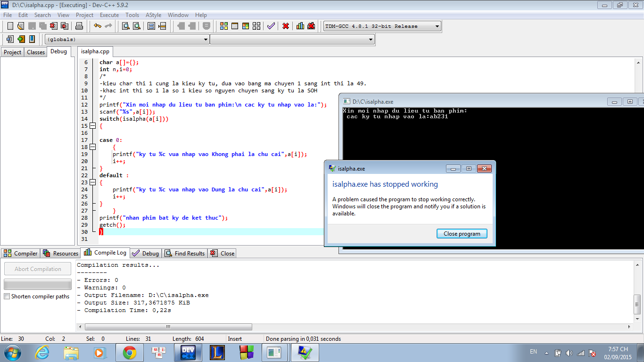Click the League of Legends taskbar icon

click(x=217, y=352)
